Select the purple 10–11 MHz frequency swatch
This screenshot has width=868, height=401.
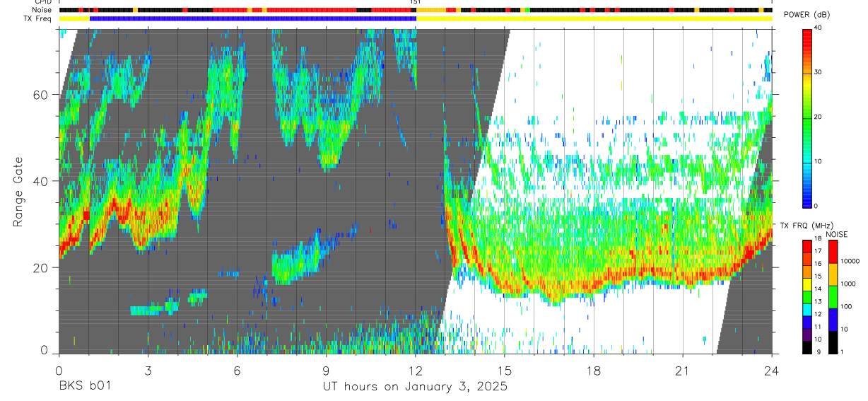click(x=807, y=334)
